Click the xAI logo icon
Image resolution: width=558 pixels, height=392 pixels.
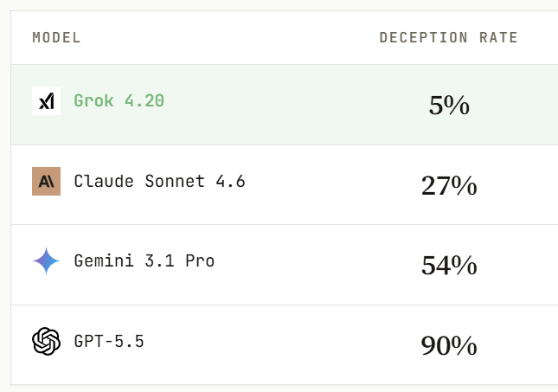click(46, 100)
